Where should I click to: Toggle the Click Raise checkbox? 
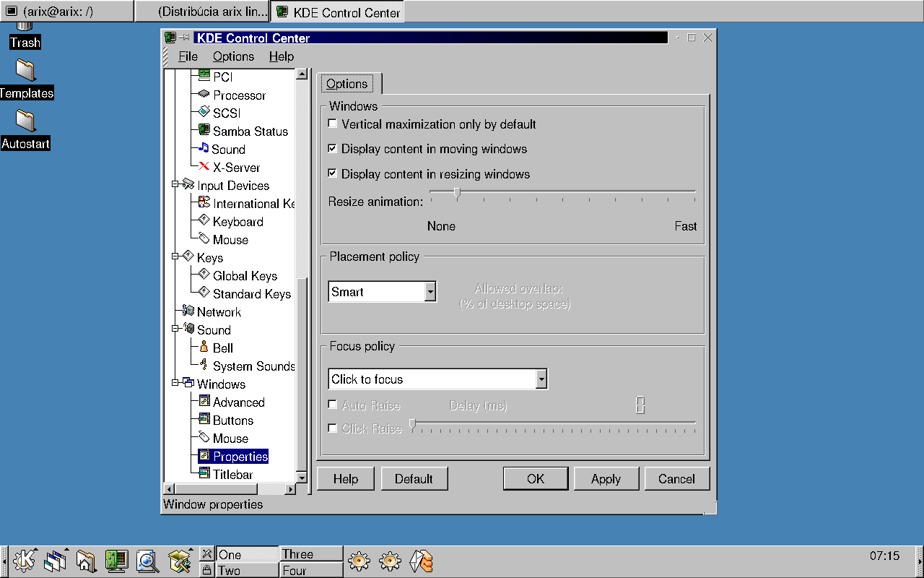pyautogui.click(x=332, y=428)
